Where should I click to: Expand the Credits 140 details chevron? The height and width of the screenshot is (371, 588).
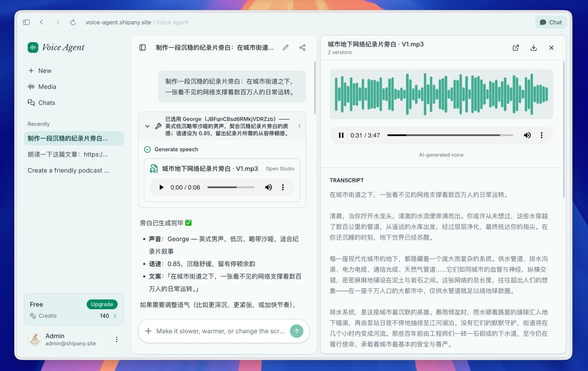coord(115,316)
